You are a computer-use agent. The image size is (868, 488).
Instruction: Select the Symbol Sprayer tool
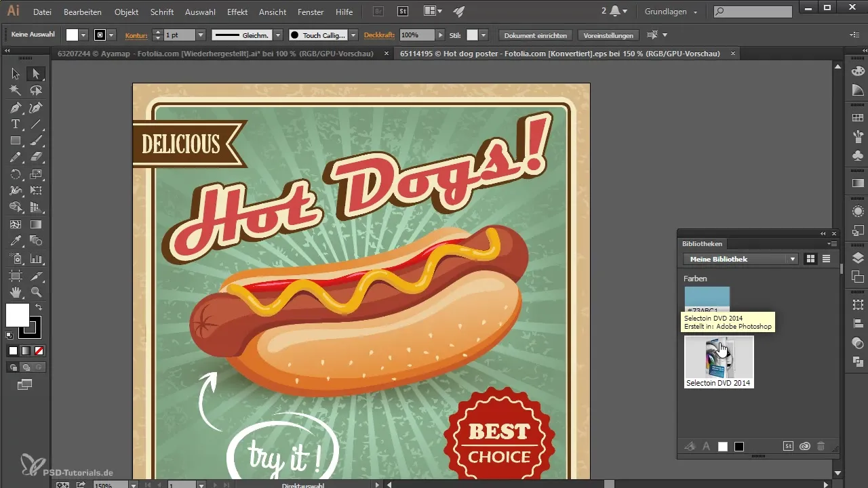click(16, 258)
